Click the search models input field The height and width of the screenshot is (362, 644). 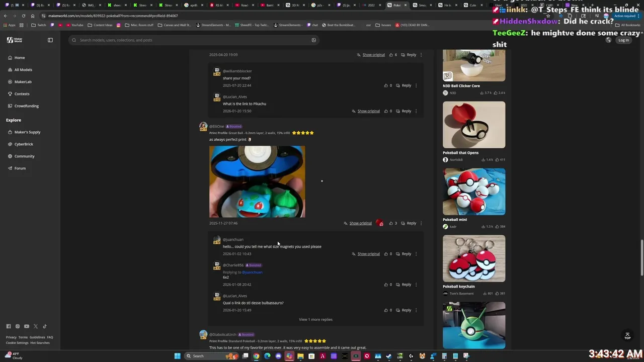click(194, 40)
